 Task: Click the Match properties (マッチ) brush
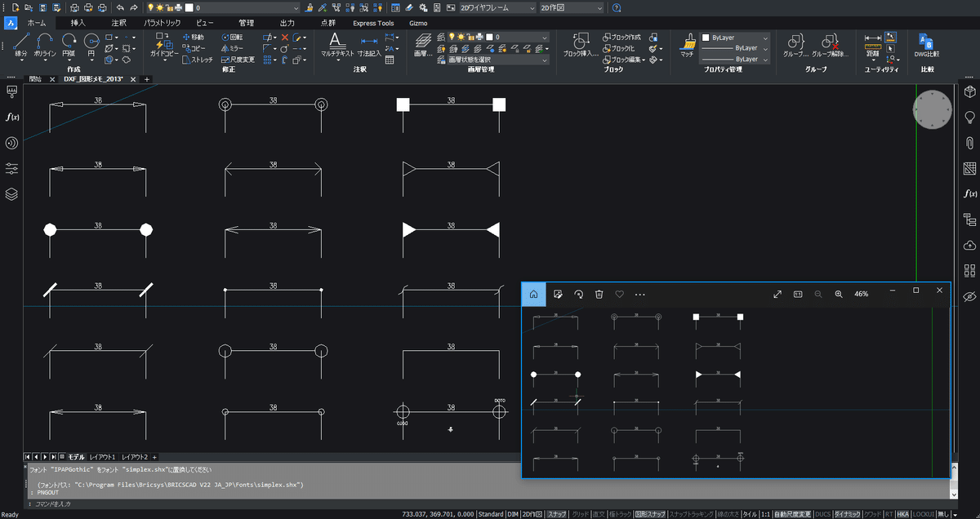(x=687, y=45)
